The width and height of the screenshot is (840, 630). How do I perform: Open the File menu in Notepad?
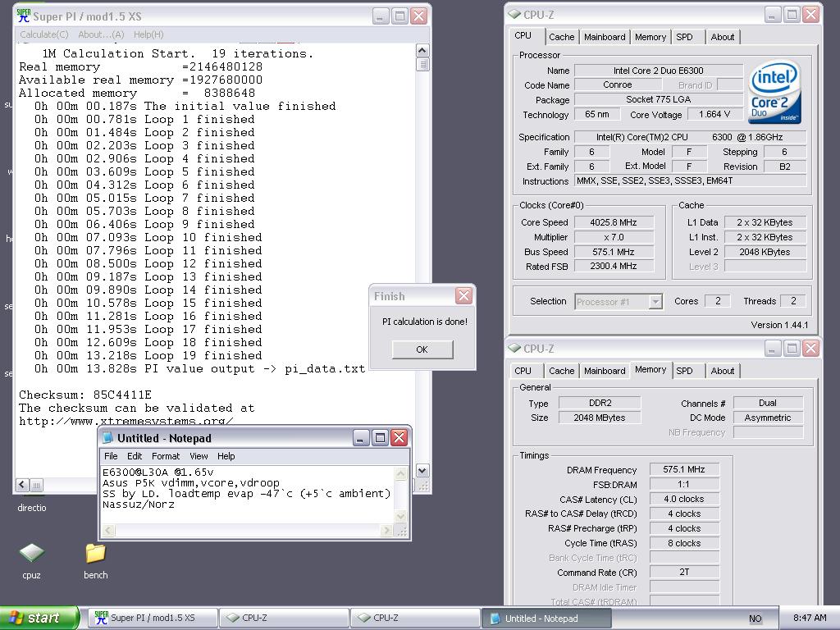(111, 456)
